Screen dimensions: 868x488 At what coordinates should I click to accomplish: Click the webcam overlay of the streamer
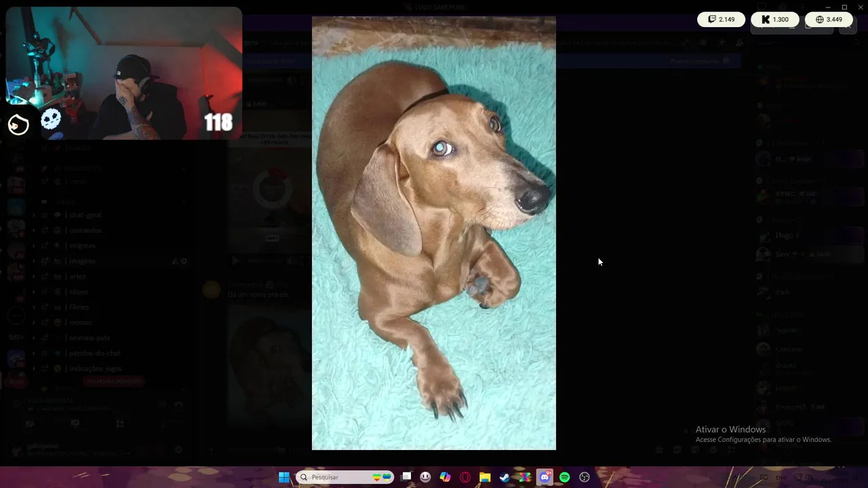coord(124,73)
